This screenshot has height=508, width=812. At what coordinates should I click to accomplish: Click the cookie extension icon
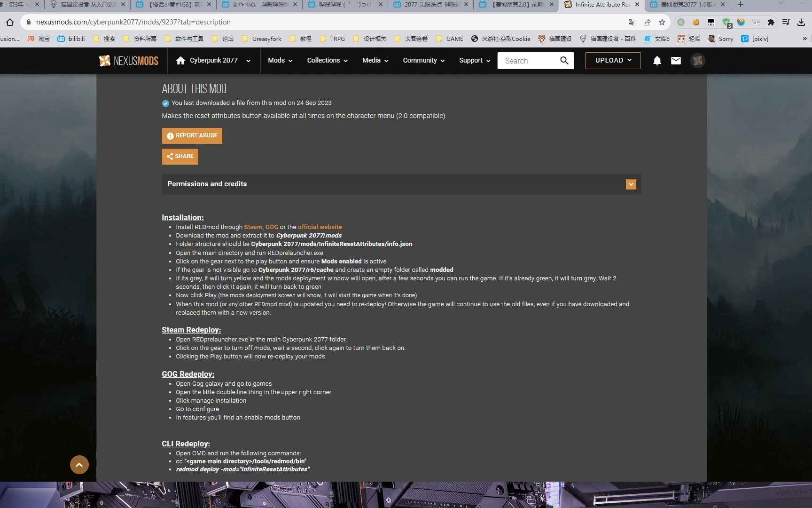coord(696,22)
